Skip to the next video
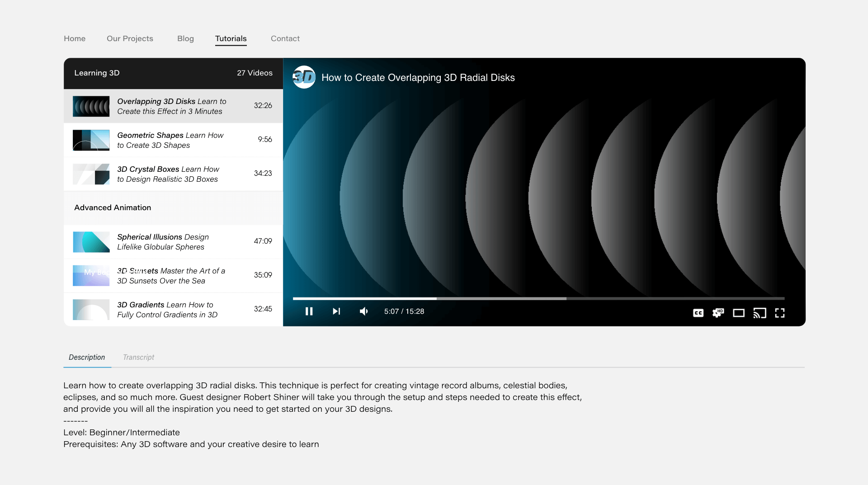868x485 pixels. tap(336, 311)
